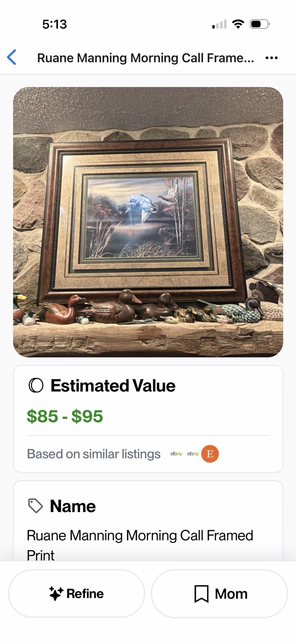The width and height of the screenshot is (296, 644).
Task: Click the tag icon beside Name
Action: click(35, 506)
